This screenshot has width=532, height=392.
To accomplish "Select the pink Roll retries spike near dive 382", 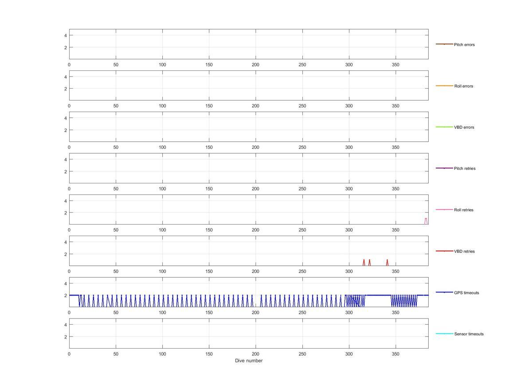I will click(426, 221).
